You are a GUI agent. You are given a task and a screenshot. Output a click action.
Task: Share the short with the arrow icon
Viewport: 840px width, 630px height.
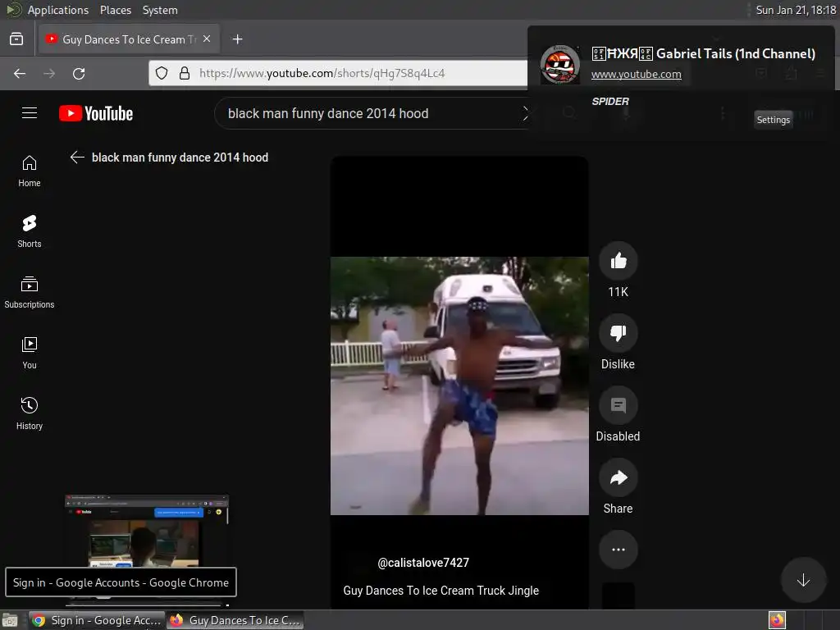(x=619, y=477)
